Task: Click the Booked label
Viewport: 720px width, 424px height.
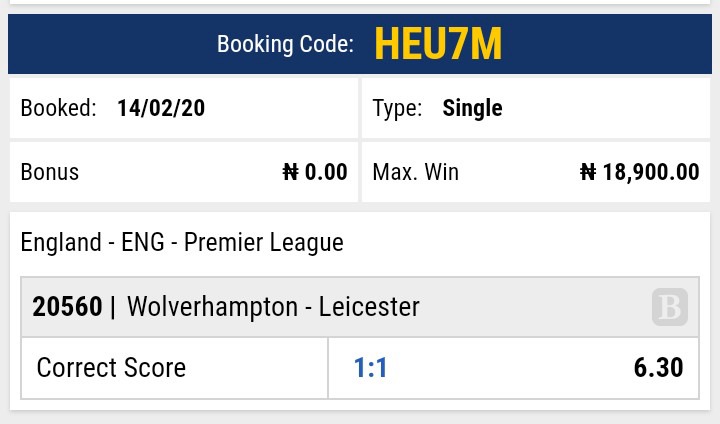Action: click(x=58, y=108)
